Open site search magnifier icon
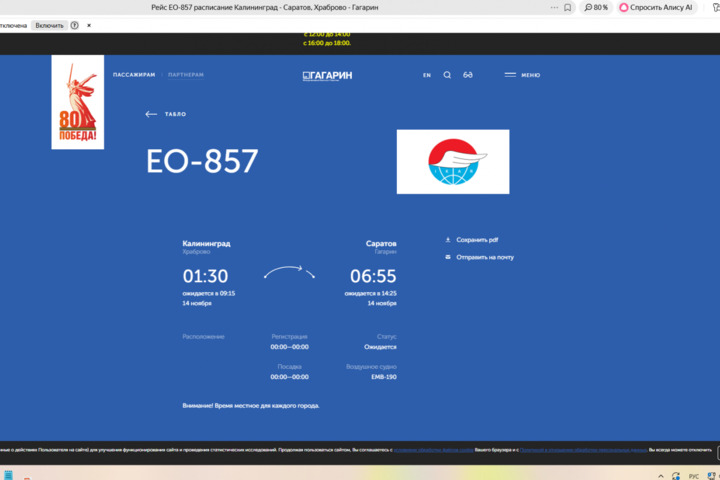 click(x=447, y=75)
